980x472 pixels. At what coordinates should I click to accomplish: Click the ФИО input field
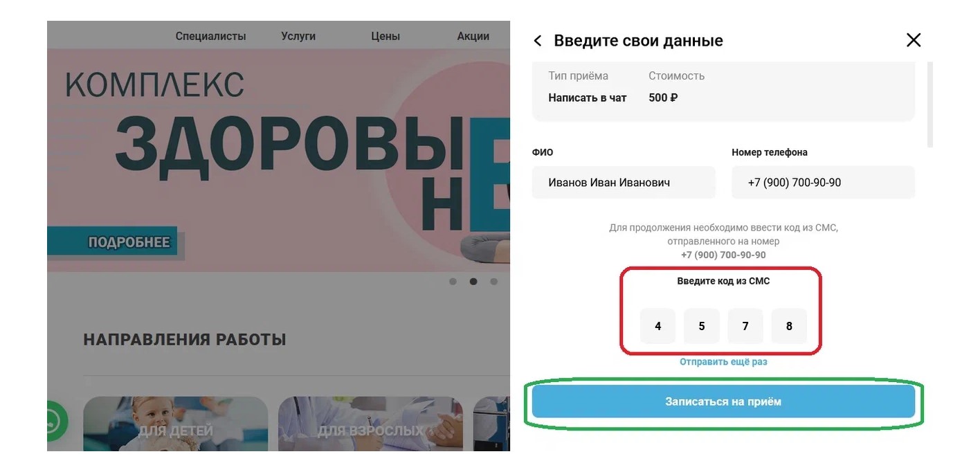(624, 183)
